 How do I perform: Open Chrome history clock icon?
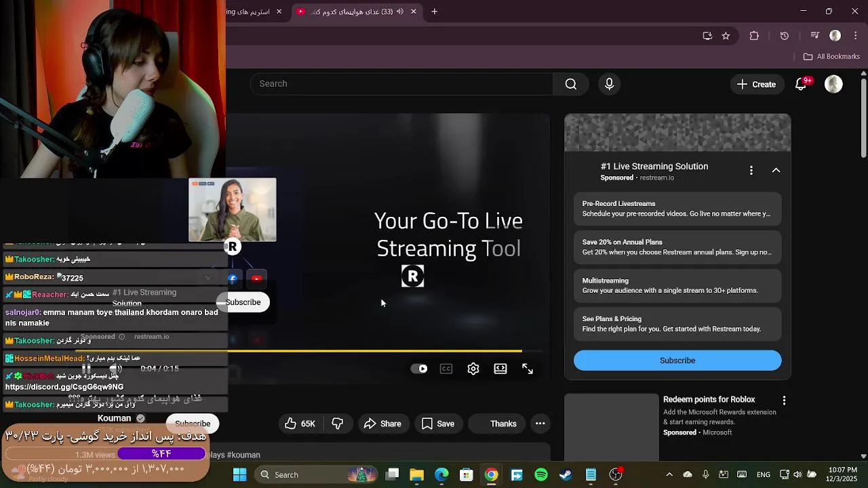coord(785,36)
